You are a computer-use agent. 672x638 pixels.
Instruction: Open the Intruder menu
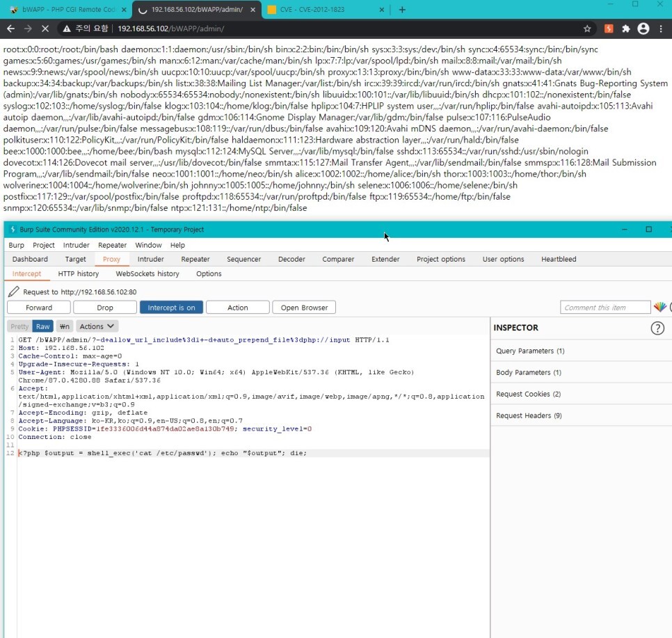(77, 245)
